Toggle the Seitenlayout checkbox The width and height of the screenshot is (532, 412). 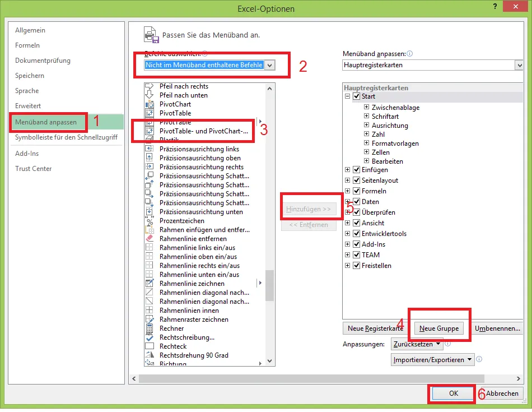[x=356, y=180]
